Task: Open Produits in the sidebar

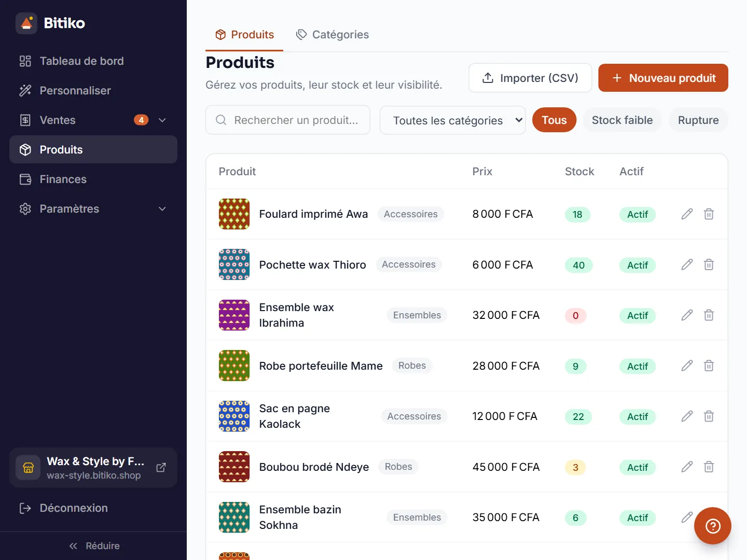Action: coord(93,150)
